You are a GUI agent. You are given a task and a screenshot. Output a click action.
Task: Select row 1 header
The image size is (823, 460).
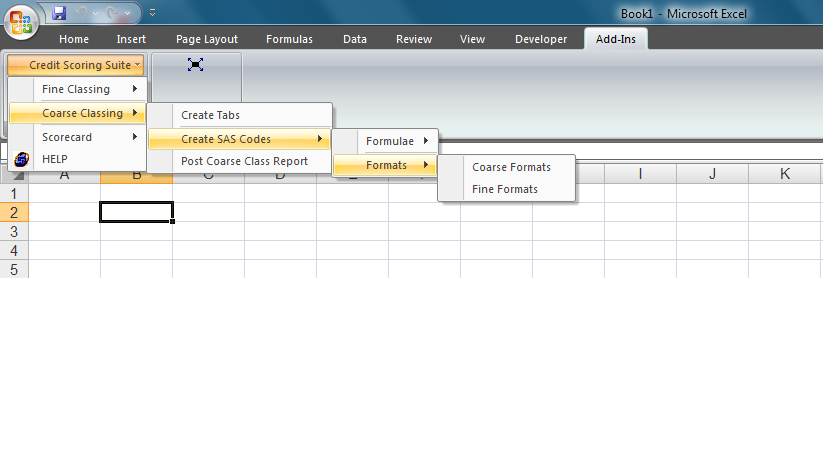pyautogui.click(x=14, y=193)
